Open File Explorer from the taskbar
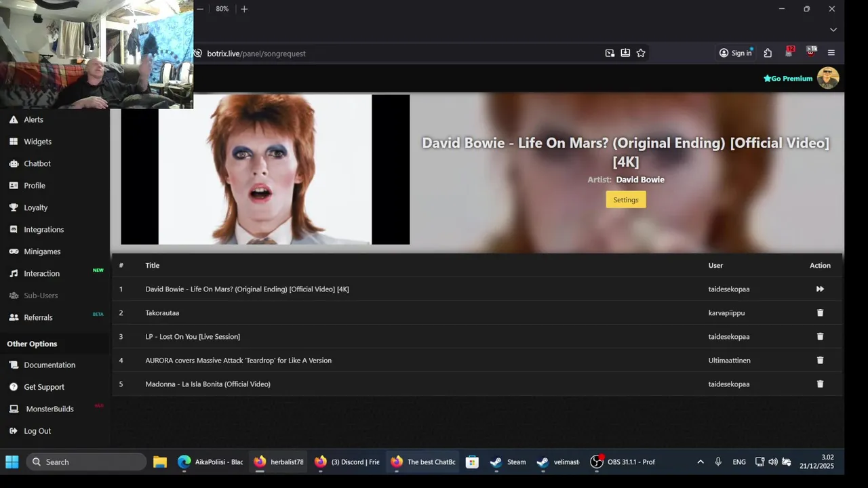The height and width of the screenshot is (488, 868). [x=160, y=462]
